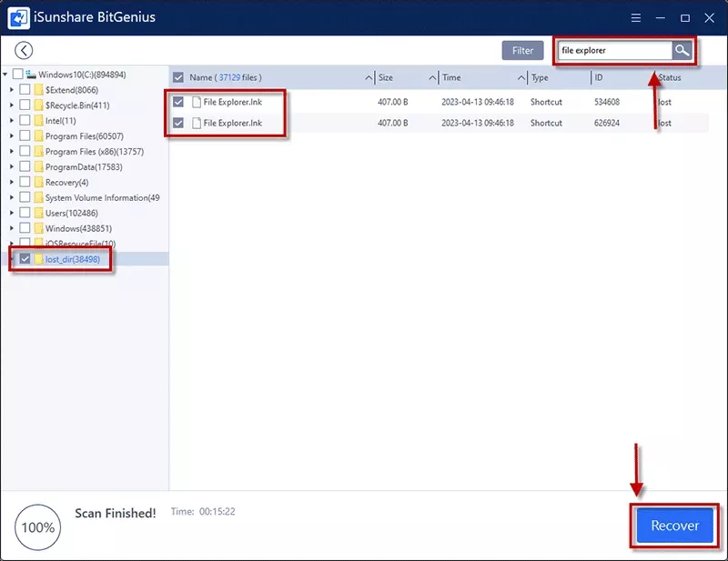Click the back arrow icon
This screenshot has width=728, height=561.
(24, 51)
